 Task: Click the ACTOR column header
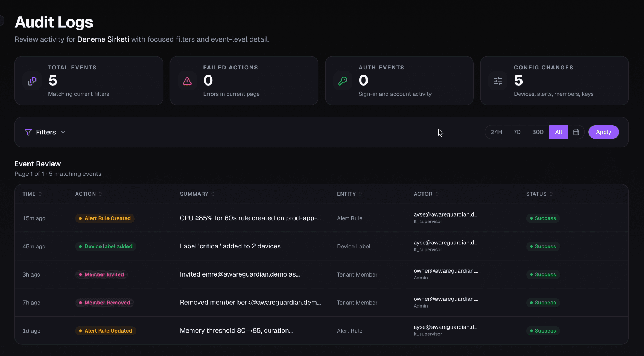423,194
